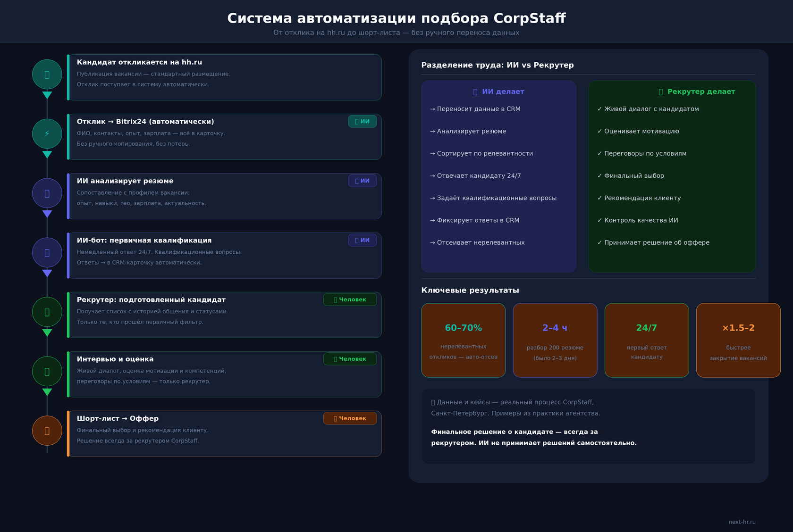
Task: Click the heading 'Ключевые результаты'
Action: (470, 290)
